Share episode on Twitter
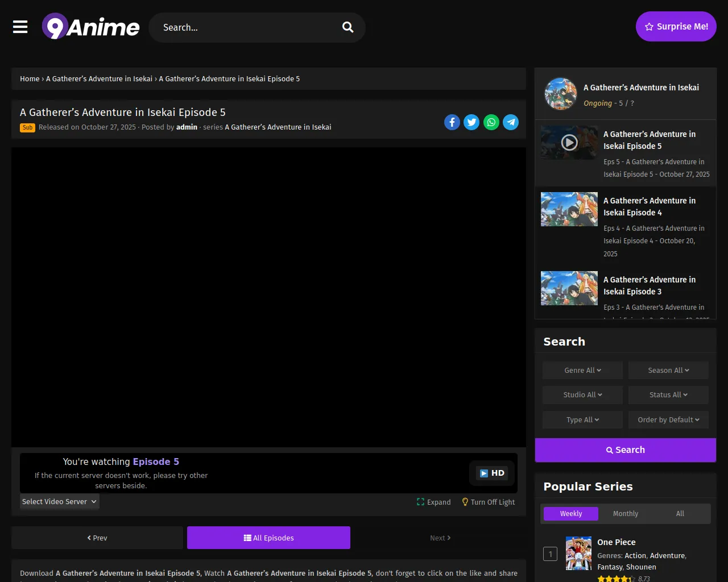 click(471, 122)
